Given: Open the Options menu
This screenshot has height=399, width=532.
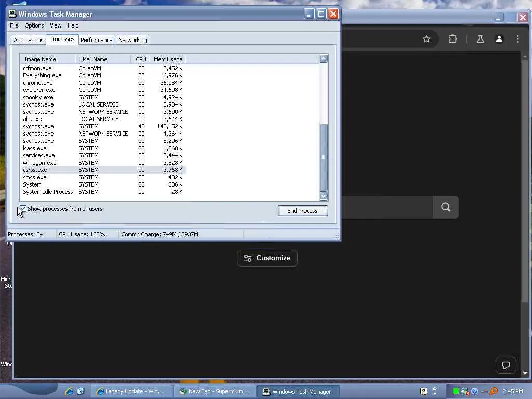Looking at the screenshot, I should point(34,25).
